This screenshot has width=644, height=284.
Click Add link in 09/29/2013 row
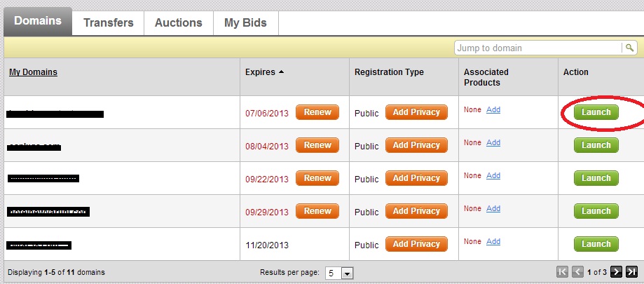[493, 208]
